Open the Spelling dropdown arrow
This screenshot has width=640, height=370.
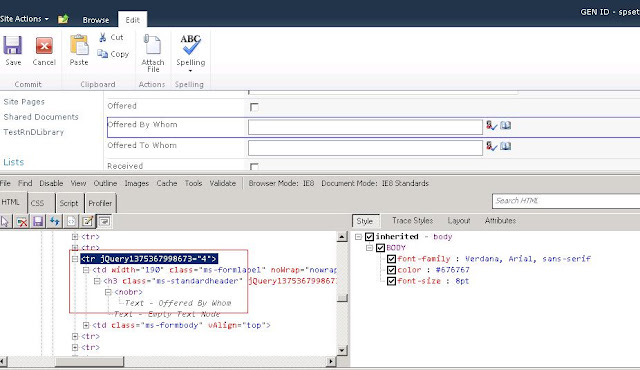[190, 71]
